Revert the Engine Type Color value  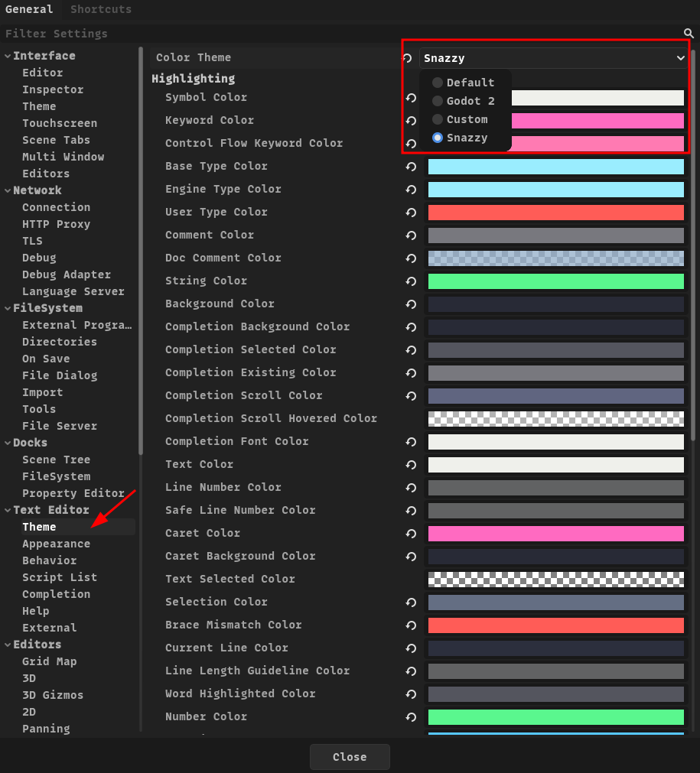click(411, 190)
